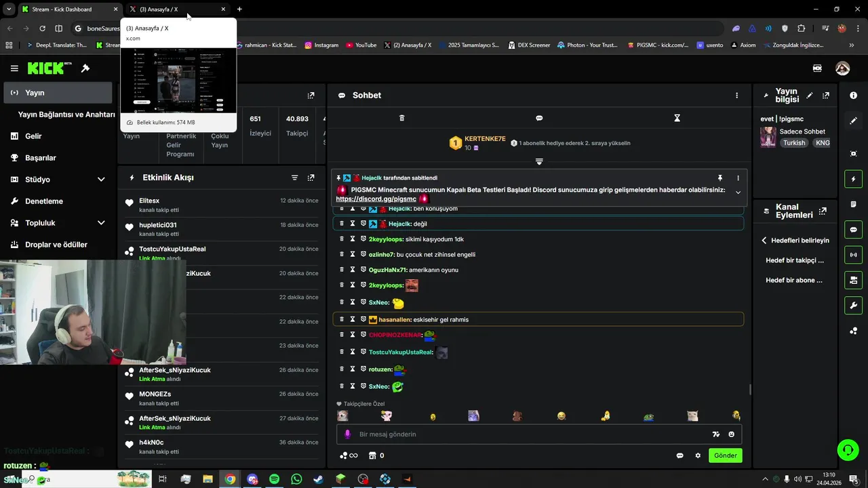Open the Instagram bookmark
The image size is (868, 488).
point(321,45)
